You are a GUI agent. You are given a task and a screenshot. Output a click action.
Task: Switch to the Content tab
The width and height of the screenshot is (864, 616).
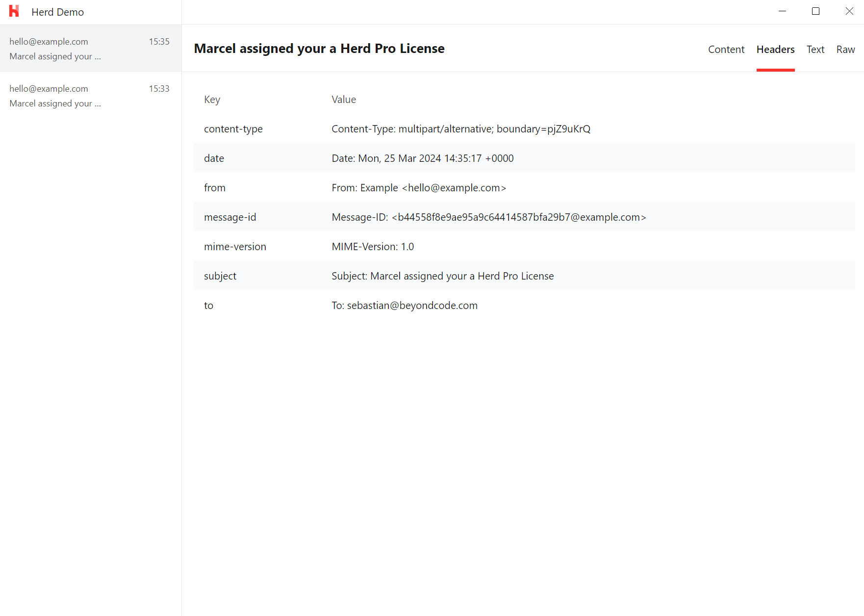(x=726, y=49)
